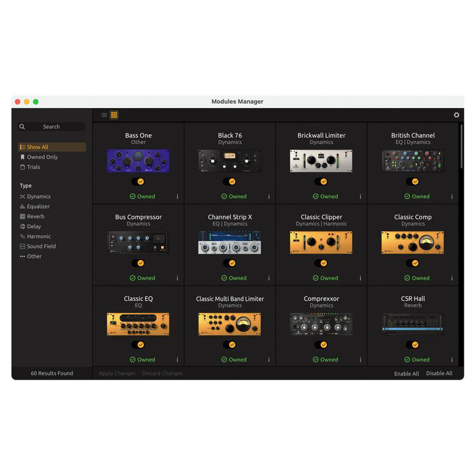Image resolution: width=476 pixels, height=476 pixels.
Task: Toggle Comprexxor module switch
Action: click(321, 345)
